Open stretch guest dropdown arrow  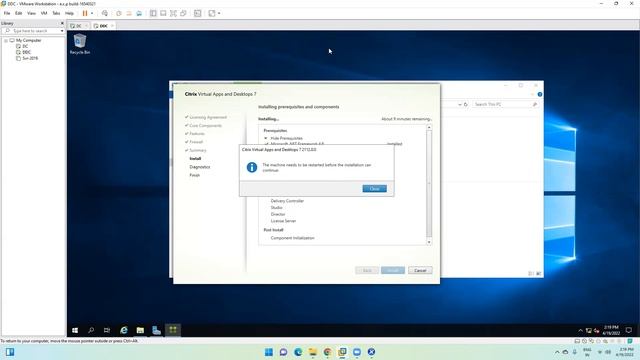click(219, 13)
